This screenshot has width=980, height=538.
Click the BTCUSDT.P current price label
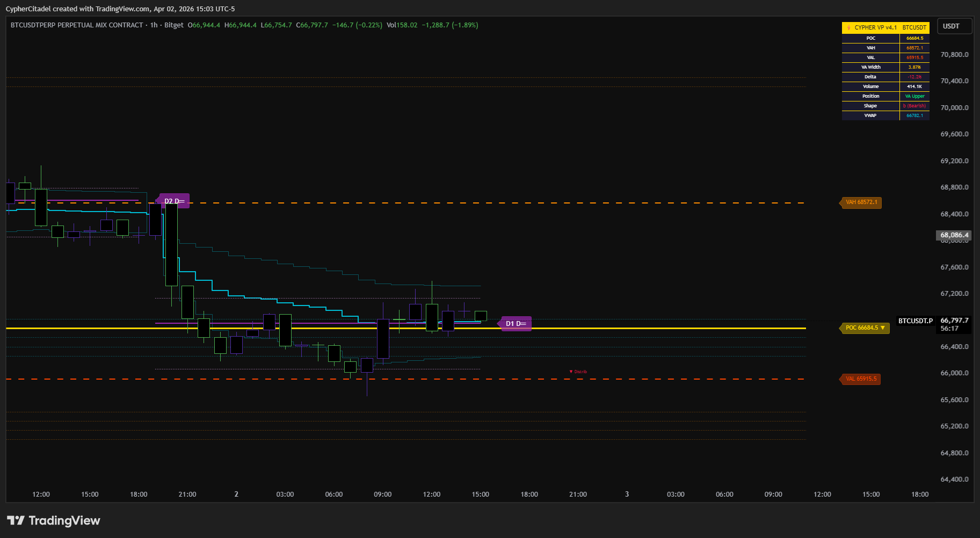915,321
